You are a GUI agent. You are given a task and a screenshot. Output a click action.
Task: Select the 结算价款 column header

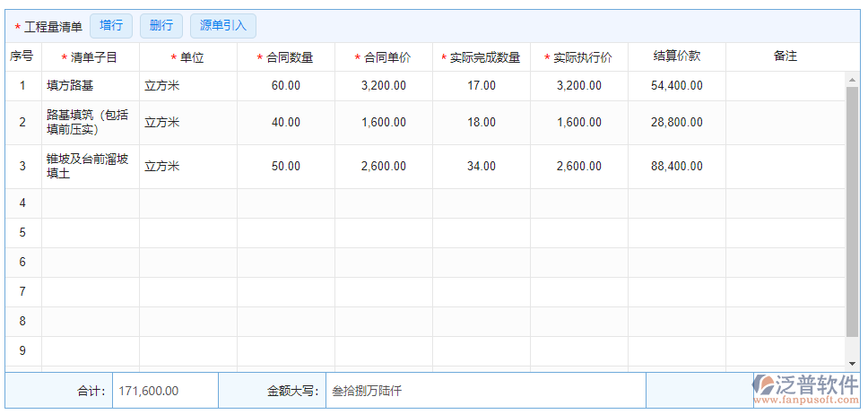click(676, 56)
